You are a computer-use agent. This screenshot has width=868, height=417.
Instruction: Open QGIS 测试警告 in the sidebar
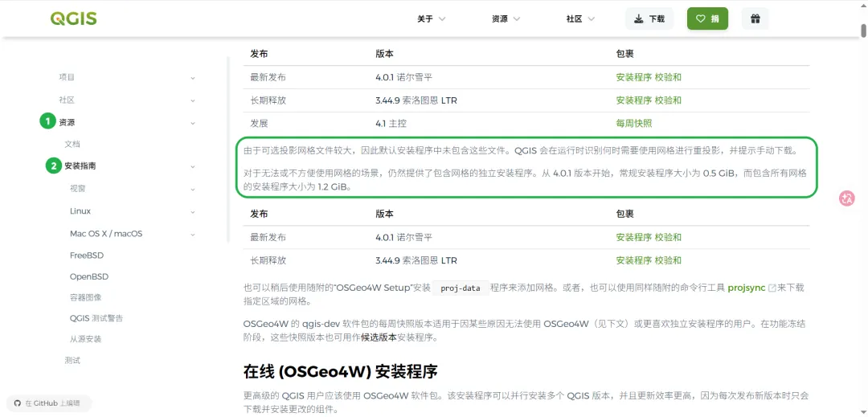[x=96, y=318]
